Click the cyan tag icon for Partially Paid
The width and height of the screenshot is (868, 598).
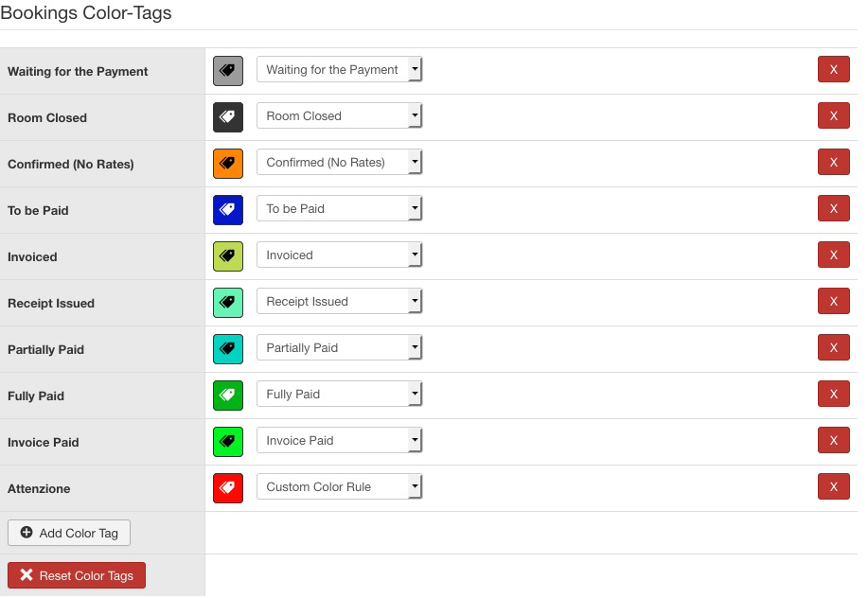coord(228,348)
